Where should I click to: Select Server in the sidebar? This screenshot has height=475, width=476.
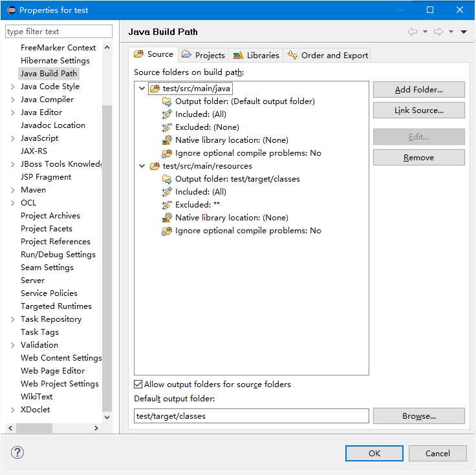click(32, 280)
